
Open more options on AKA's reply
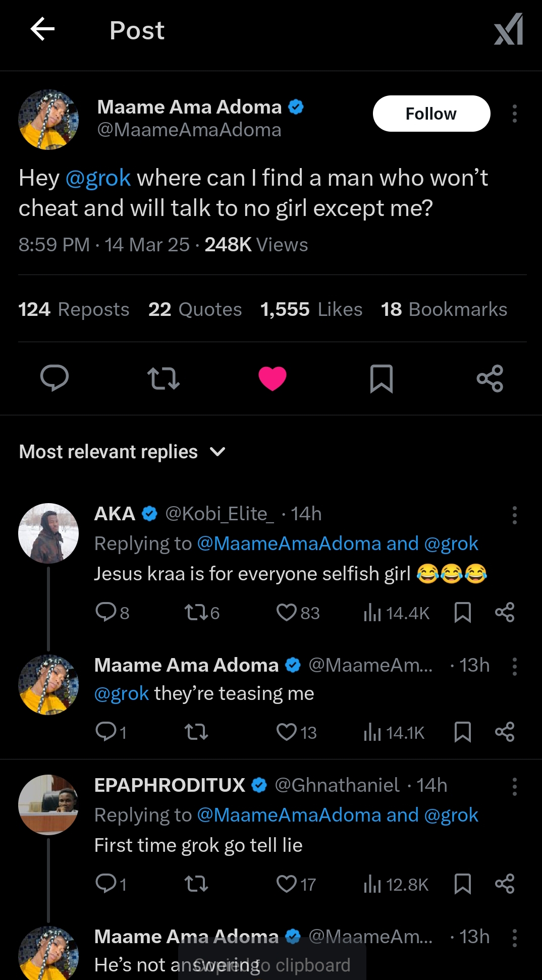[x=514, y=515]
